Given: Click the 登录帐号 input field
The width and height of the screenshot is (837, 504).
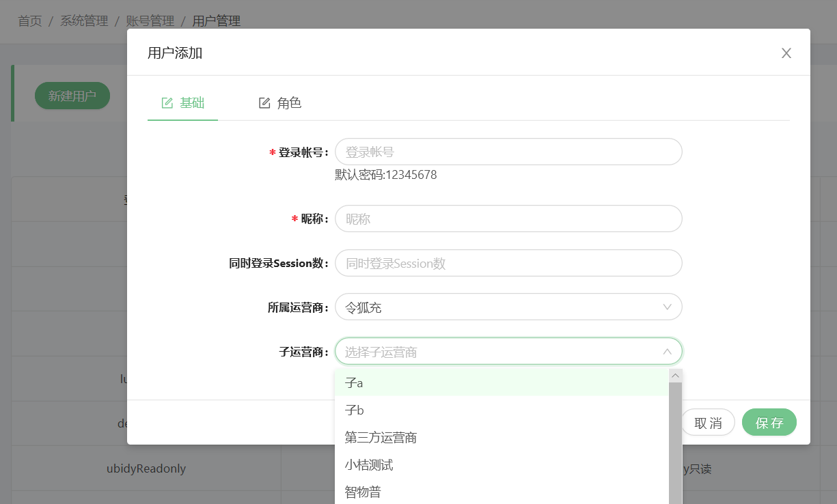Looking at the screenshot, I should (508, 152).
